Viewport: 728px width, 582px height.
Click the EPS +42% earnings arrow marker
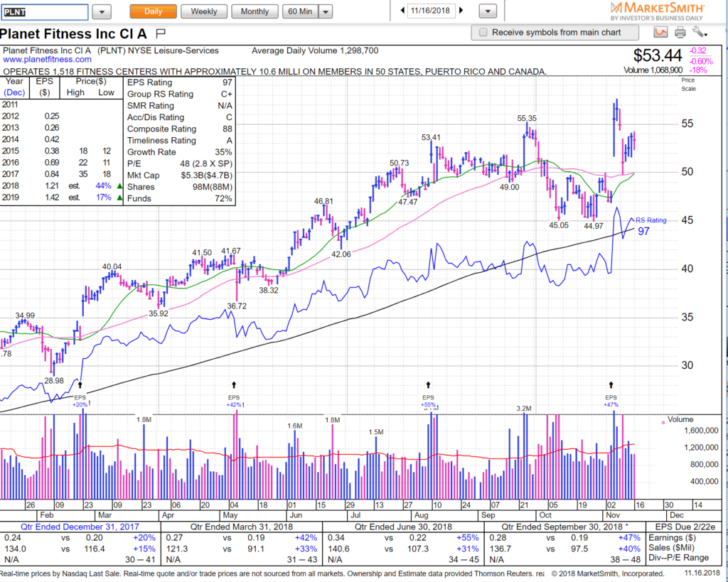(233, 384)
